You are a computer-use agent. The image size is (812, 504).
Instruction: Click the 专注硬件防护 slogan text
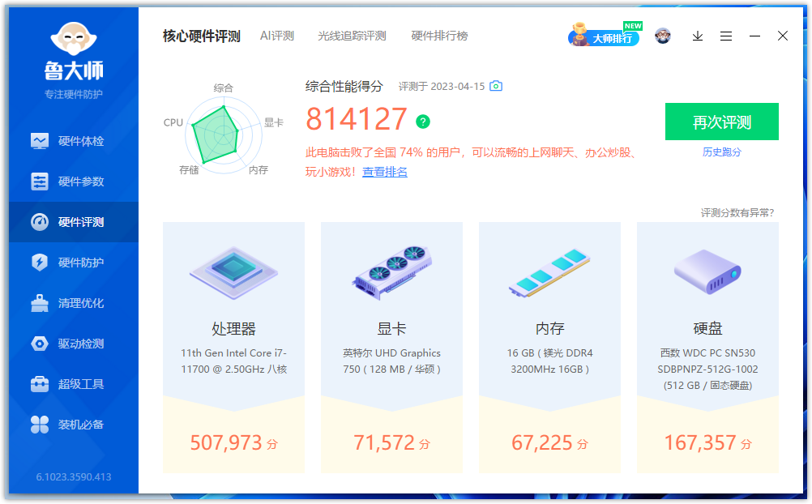pos(74,94)
